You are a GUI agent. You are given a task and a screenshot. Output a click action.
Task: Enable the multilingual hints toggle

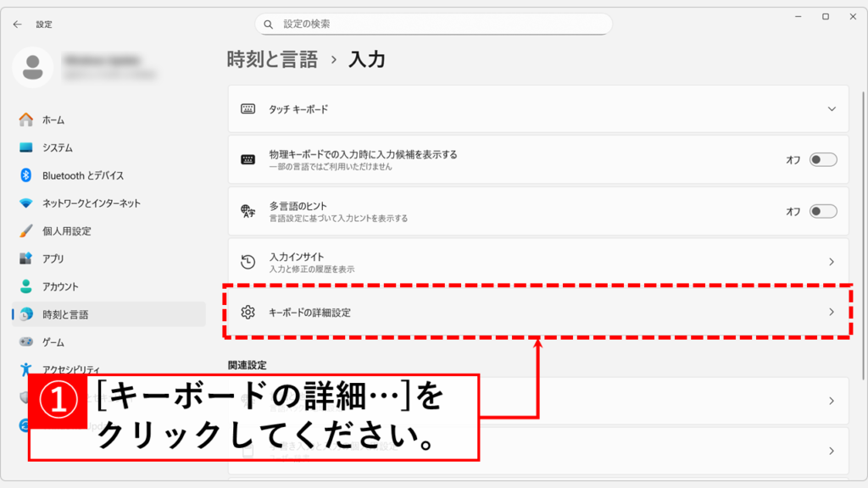[822, 211]
